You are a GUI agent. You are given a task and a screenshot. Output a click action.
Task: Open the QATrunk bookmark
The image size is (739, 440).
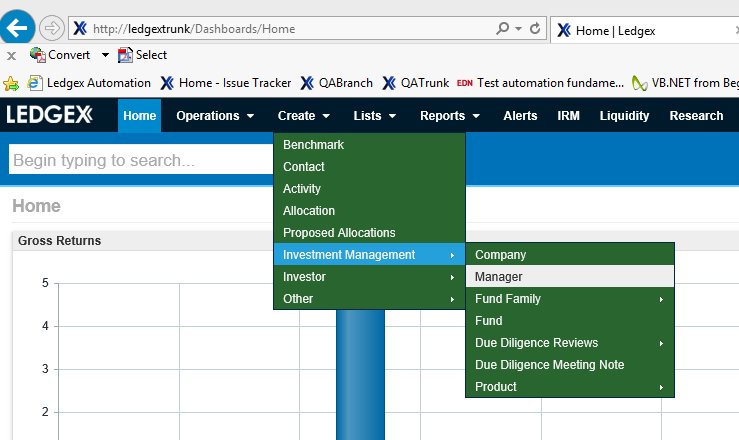point(416,83)
